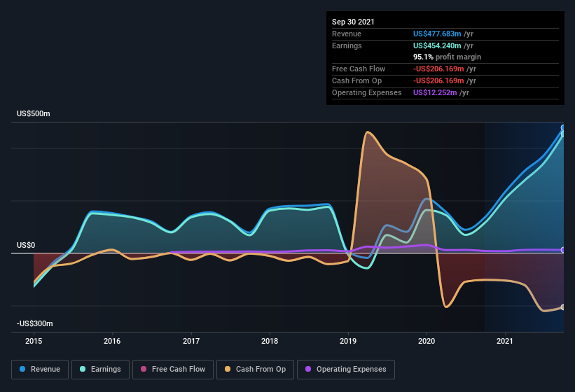Toggle the Cash From Op legend button
Viewport: 575px width, 392px height.
(x=255, y=370)
